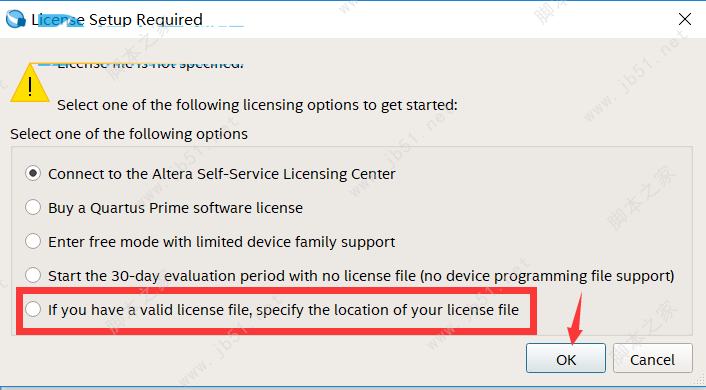
Task: Select the Altera Self-Service Licensing Center radio circle
Action: 33,173
